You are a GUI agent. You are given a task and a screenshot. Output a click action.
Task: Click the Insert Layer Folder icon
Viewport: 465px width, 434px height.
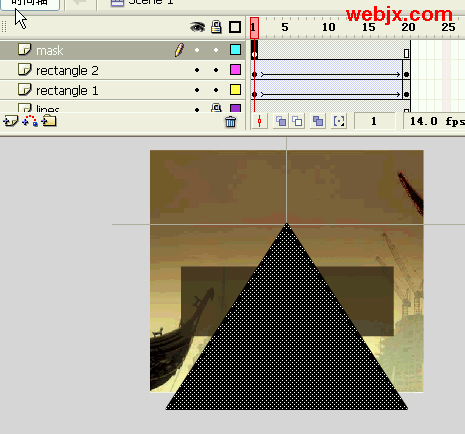point(49,121)
